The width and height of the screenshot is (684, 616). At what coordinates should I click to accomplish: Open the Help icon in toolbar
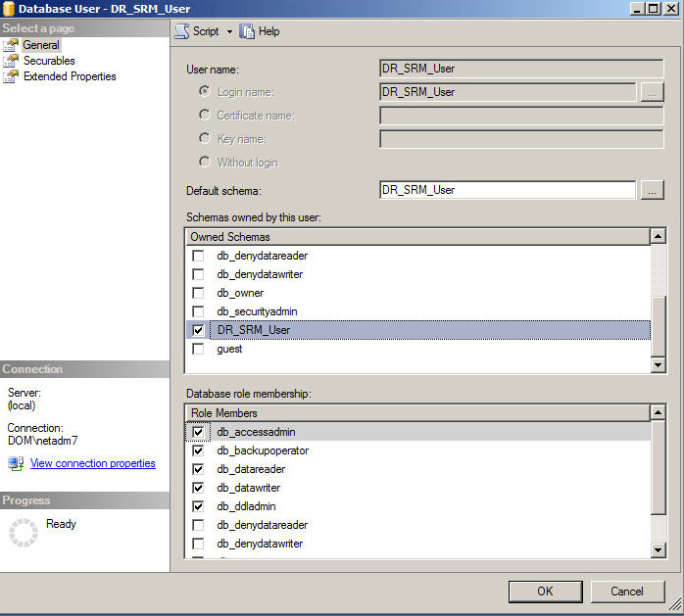(247, 31)
